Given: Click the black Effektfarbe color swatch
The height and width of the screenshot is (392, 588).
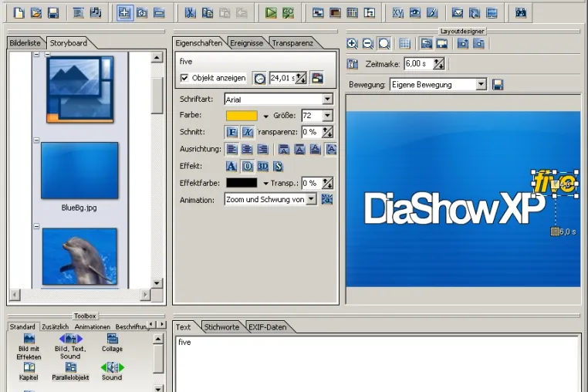Looking at the screenshot, I should coord(242,183).
